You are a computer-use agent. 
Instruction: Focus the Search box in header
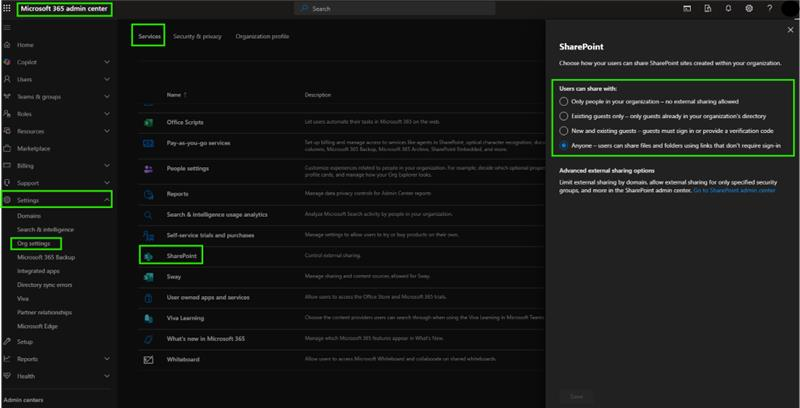(394, 9)
